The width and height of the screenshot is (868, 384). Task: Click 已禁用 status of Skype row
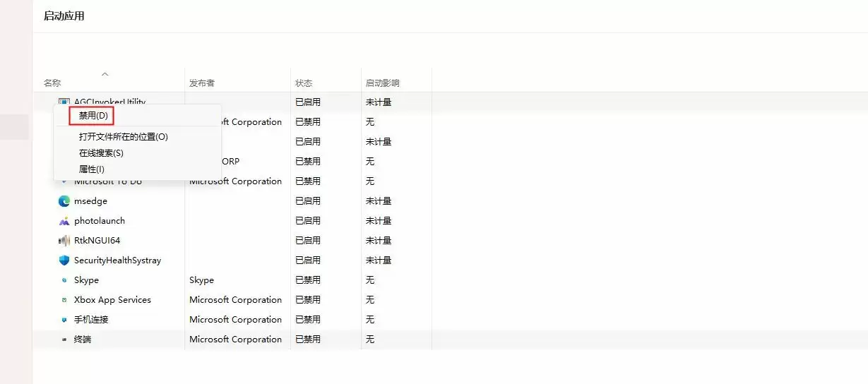tap(308, 280)
